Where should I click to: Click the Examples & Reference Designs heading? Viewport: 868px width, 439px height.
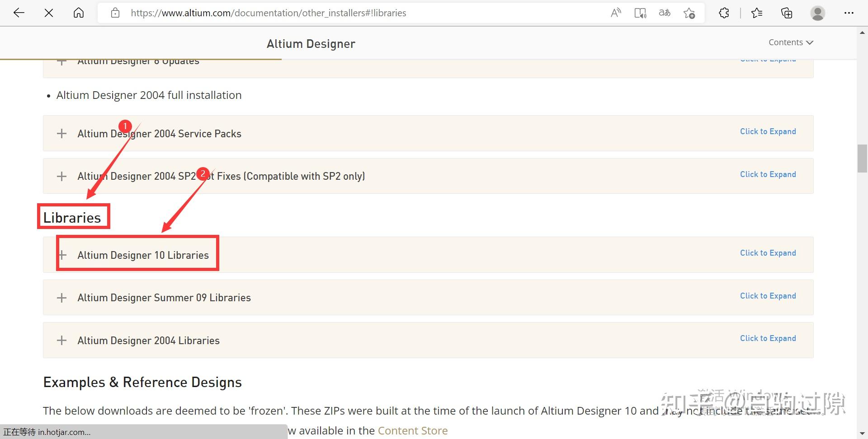click(142, 383)
